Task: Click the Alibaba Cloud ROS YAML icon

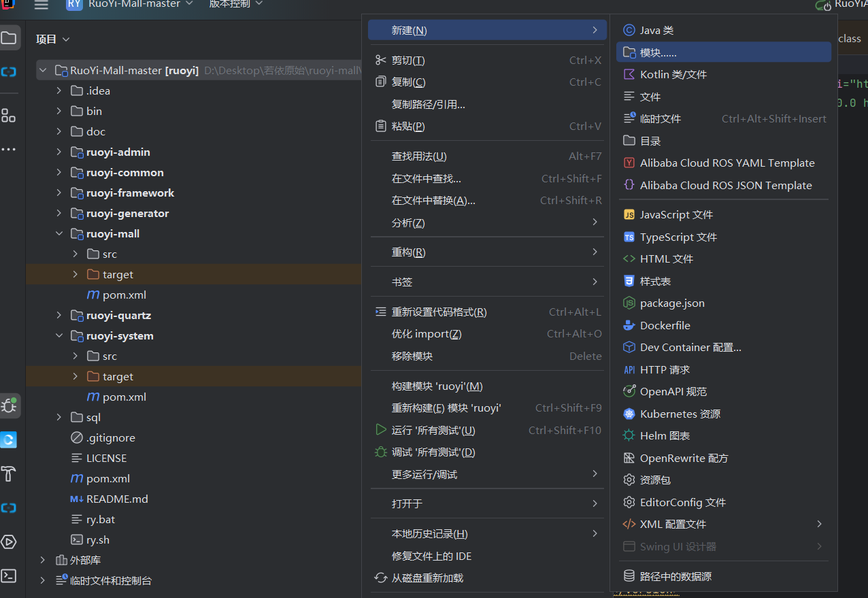Action: coord(629,163)
